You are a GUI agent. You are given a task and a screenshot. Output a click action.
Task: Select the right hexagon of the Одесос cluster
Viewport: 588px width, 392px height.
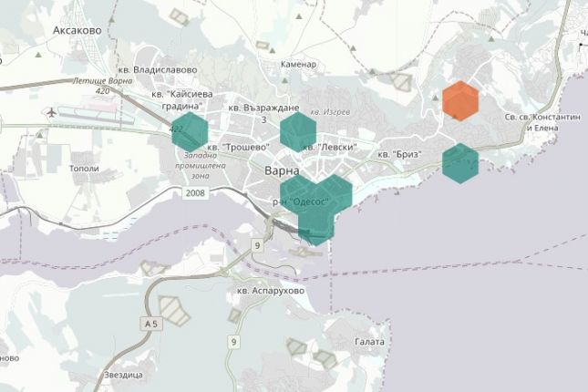click(335, 192)
